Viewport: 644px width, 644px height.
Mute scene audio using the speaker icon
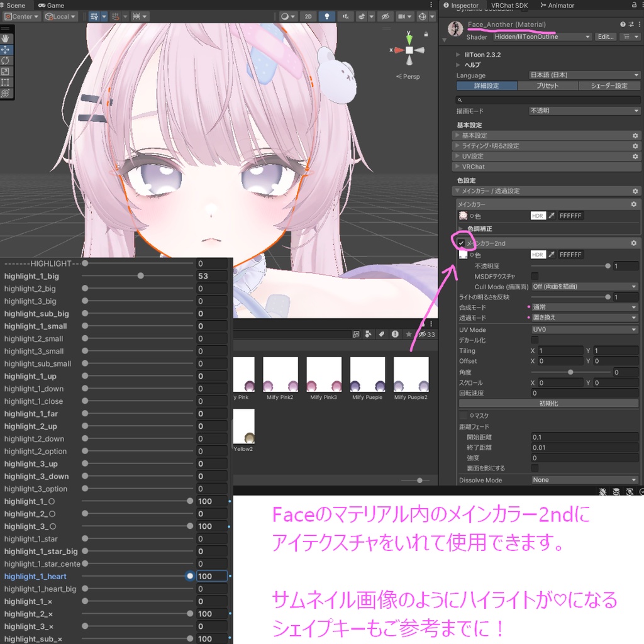(x=345, y=16)
